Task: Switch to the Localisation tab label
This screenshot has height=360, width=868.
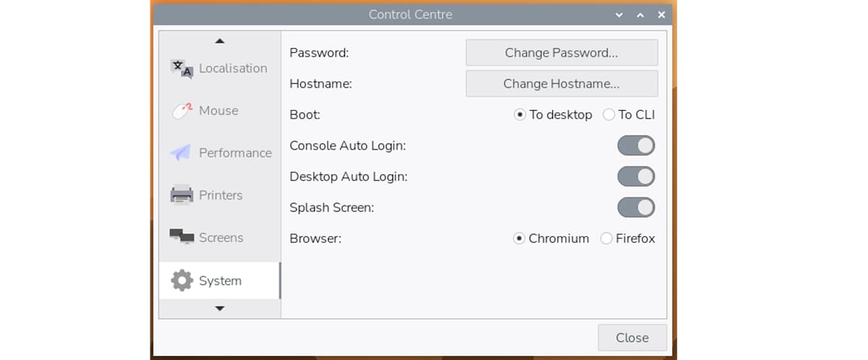Action: pos(233,69)
